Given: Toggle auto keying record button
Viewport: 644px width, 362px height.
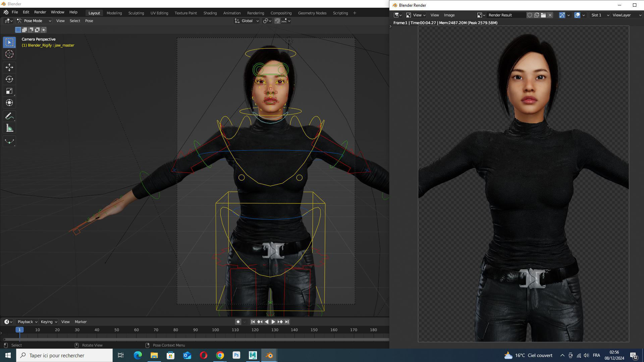Looking at the screenshot, I should (x=238, y=322).
